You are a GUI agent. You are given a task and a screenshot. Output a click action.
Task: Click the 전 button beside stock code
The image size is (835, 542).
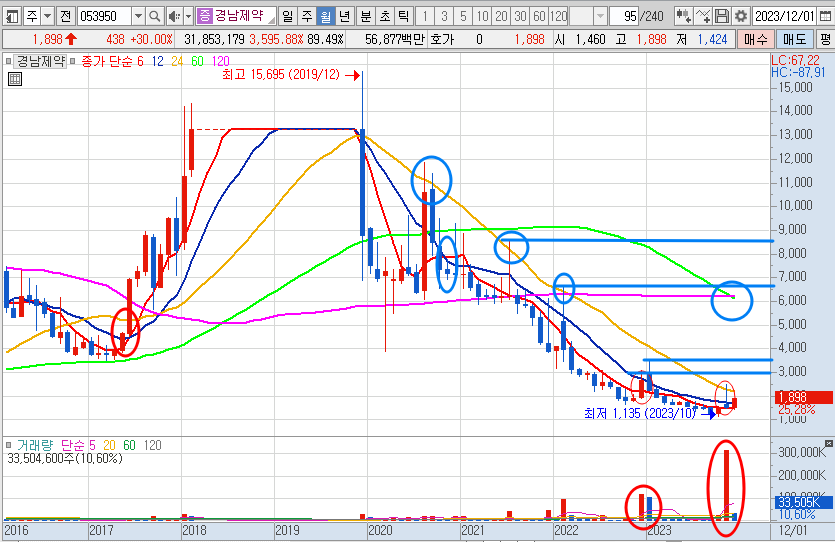pyautogui.click(x=66, y=17)
